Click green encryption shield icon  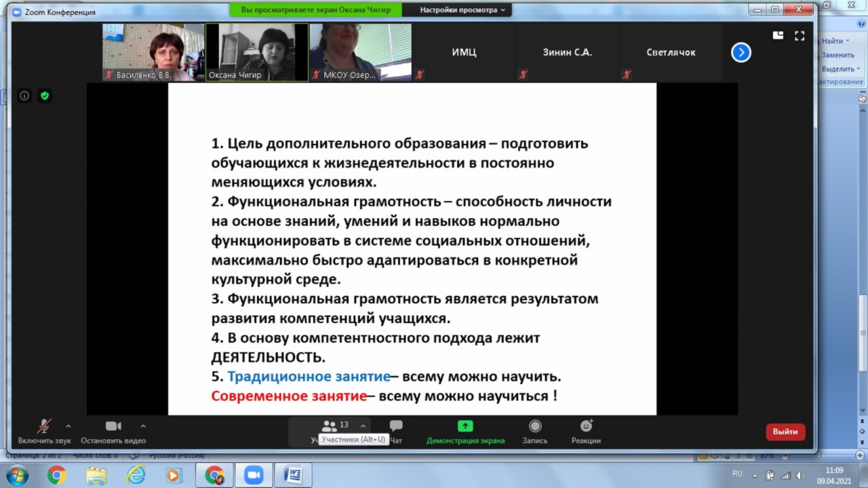point(45,96)
